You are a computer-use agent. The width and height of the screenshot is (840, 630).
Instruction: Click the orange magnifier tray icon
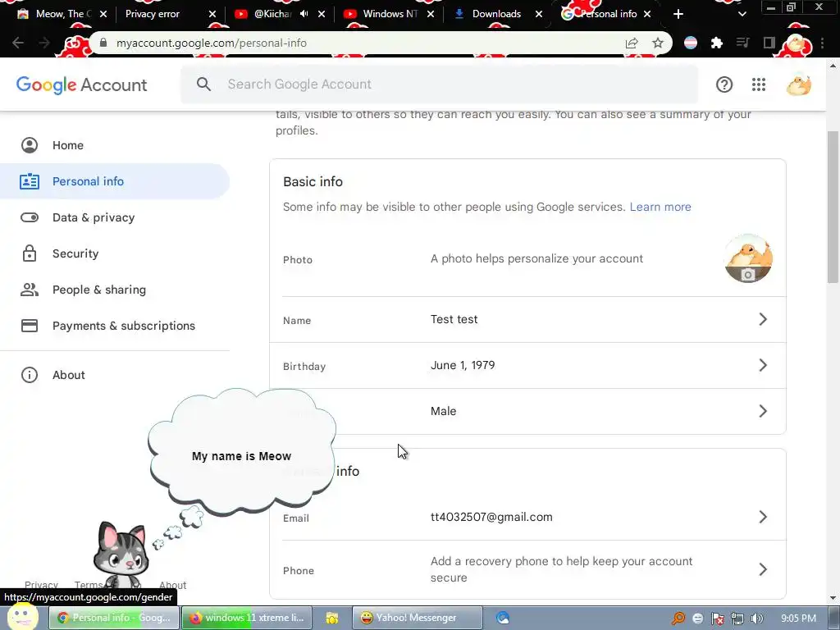678,619
